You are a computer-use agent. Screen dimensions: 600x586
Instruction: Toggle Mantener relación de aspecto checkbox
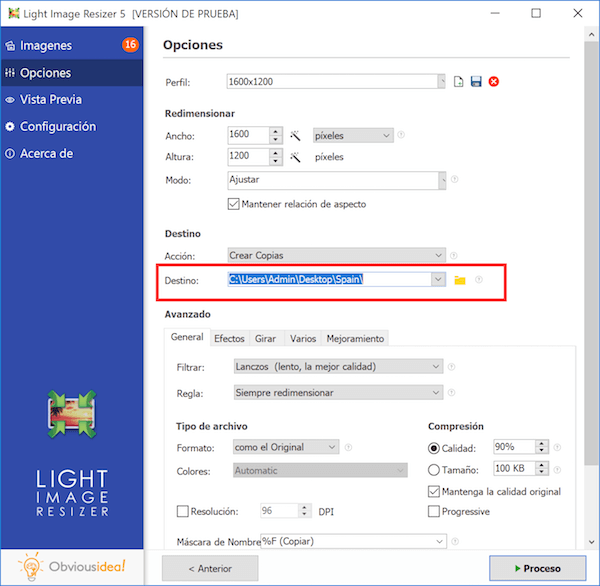[233, 204]
